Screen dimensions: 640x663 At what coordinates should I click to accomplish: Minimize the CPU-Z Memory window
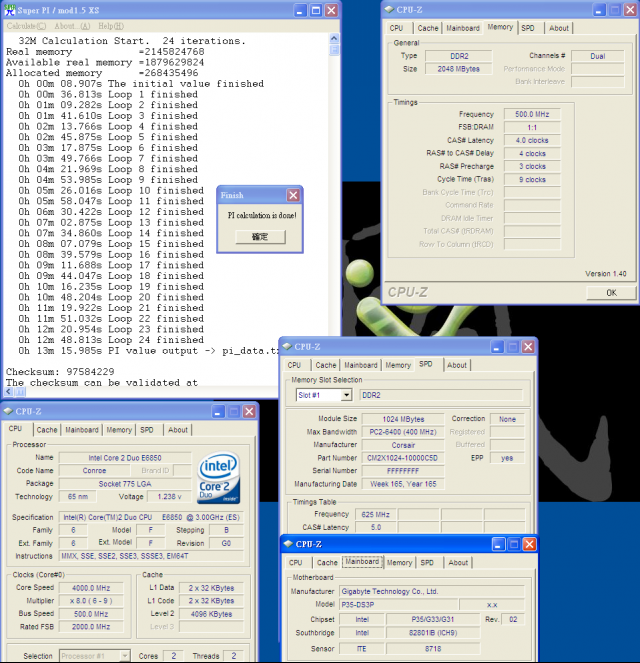(x=598, y=10)
